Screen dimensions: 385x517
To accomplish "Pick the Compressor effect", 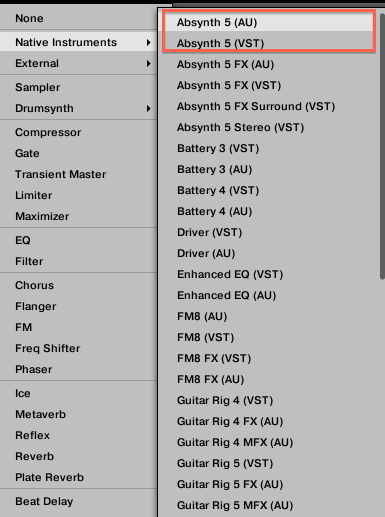I will (x=78, y=132).
